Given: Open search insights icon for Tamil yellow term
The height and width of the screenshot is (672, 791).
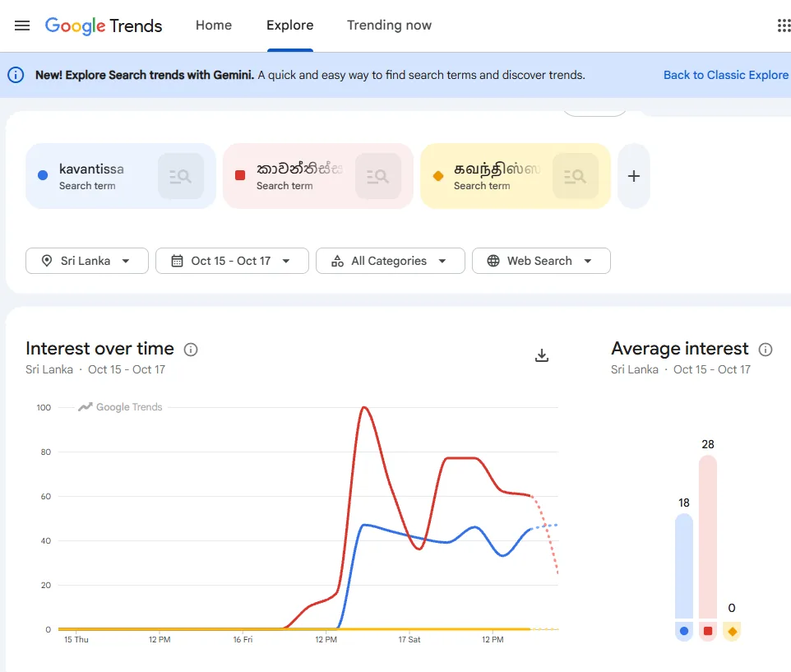Looking at the screenshot, I should 575,176.
